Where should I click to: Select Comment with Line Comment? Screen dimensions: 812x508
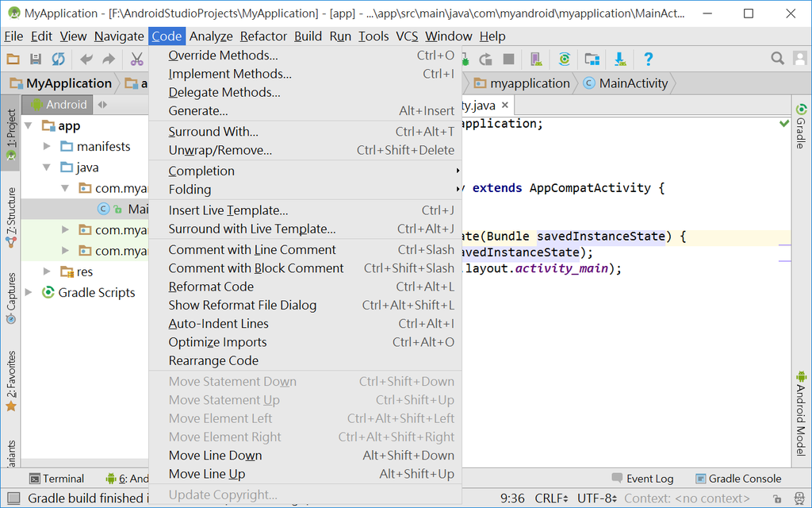click(305, 250)
